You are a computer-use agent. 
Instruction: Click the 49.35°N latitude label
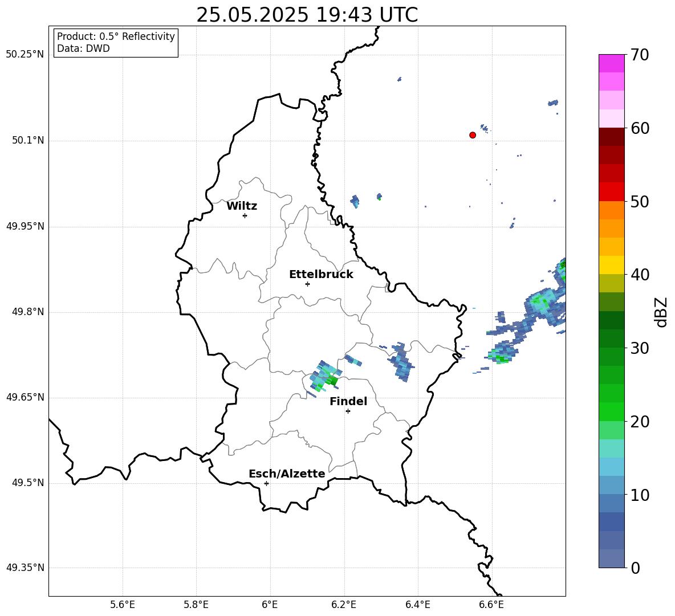coord(25,568)
